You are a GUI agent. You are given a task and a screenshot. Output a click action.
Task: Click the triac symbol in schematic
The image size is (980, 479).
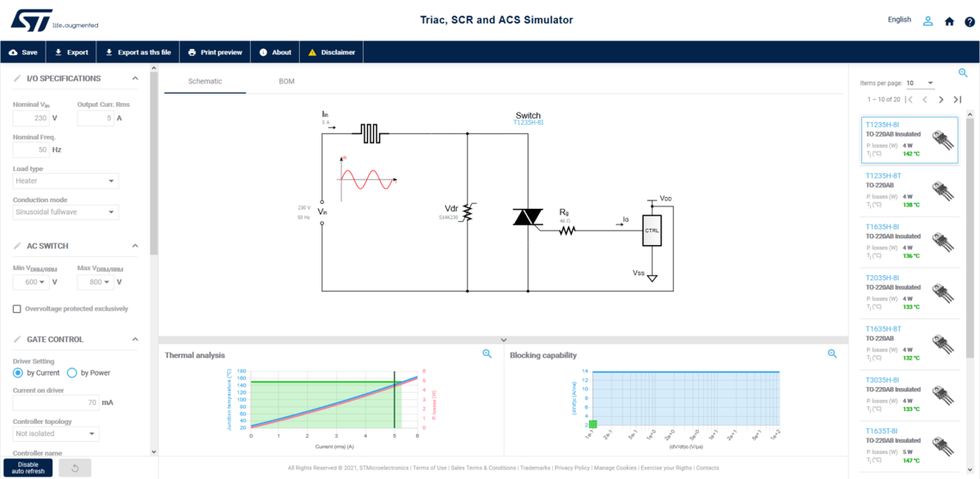tap(528, 217)
